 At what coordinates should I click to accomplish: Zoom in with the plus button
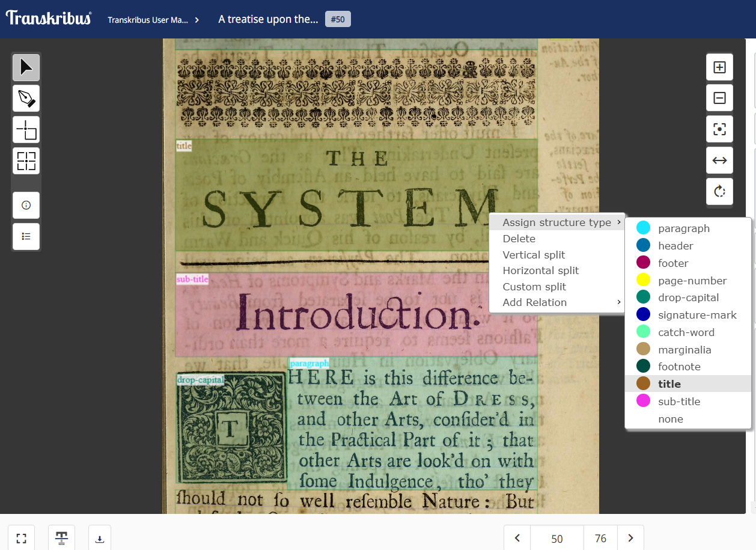[719, 67]
